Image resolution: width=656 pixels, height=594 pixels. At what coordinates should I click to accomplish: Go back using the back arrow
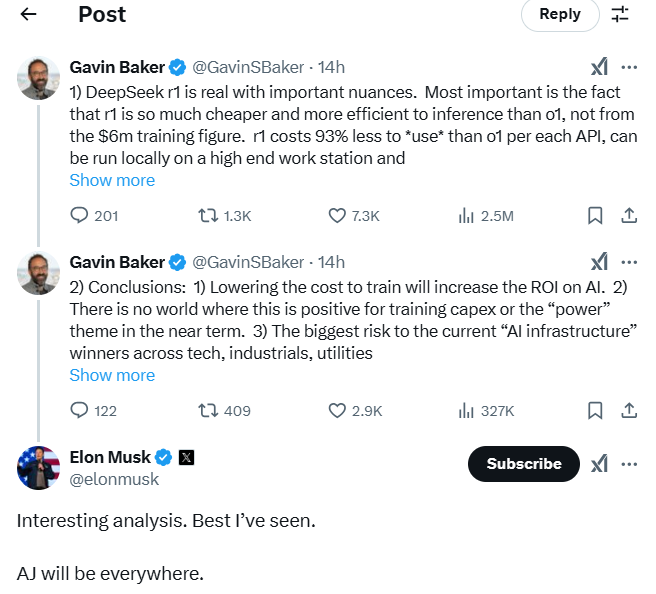pyautogui.click(x=28, y=14)
